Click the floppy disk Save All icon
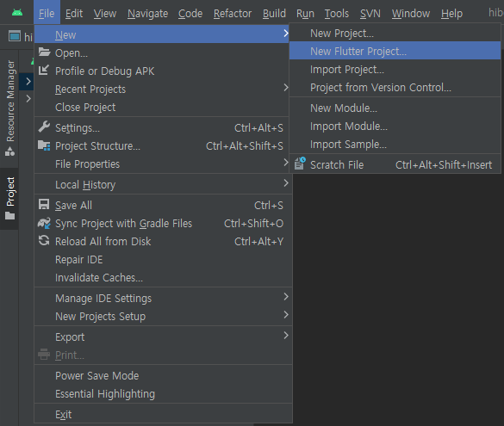504x426 pixels. (x=44, y=205)
